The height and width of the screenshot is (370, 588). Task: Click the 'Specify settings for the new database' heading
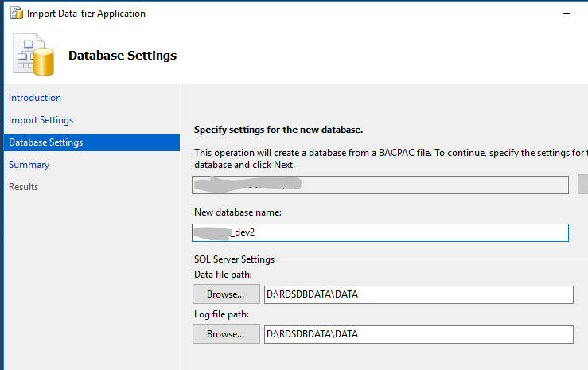(x=278, y=129)
